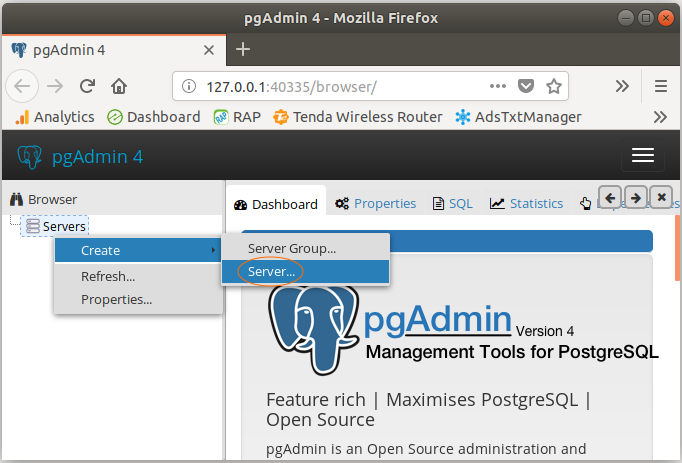The image size is (682, 463).
Task: Close the active panel with X
Action: click(x=661, y=198)
